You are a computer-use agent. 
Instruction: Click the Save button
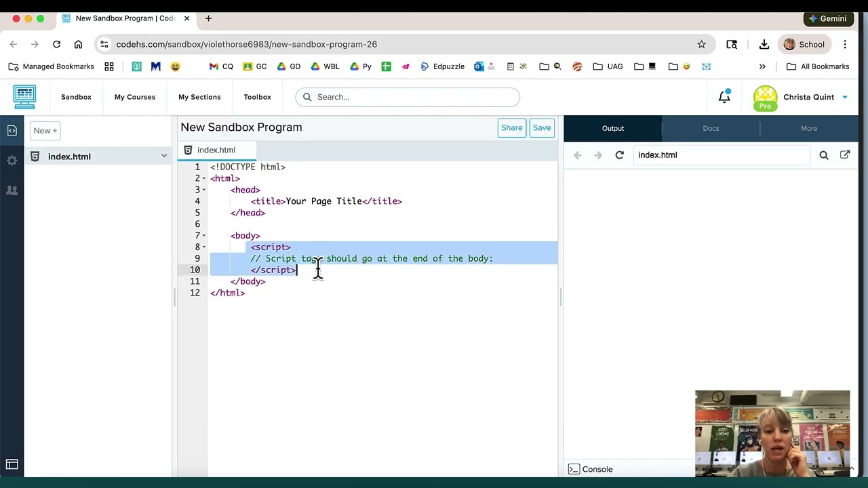(x=542, y=127)
